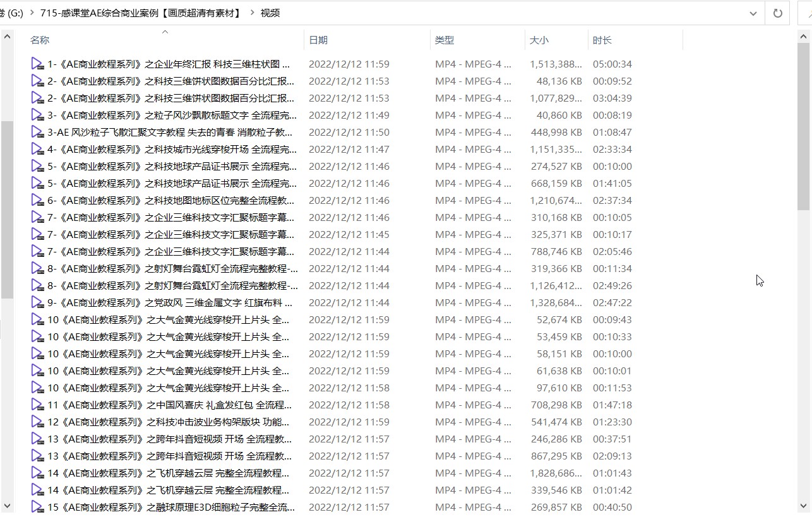Click size cell 1,210,674 KB
Viewport: 812px width, 522px height.
556,200
